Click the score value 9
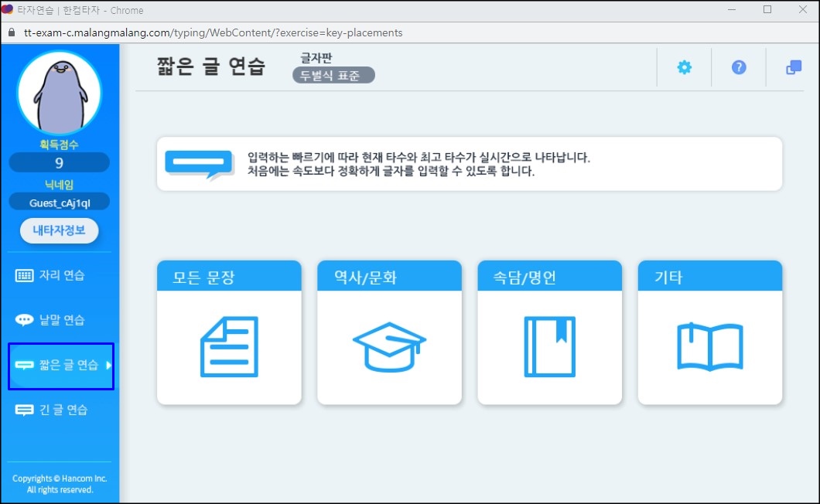Viewport: 820px width, 504px height. 59,163
